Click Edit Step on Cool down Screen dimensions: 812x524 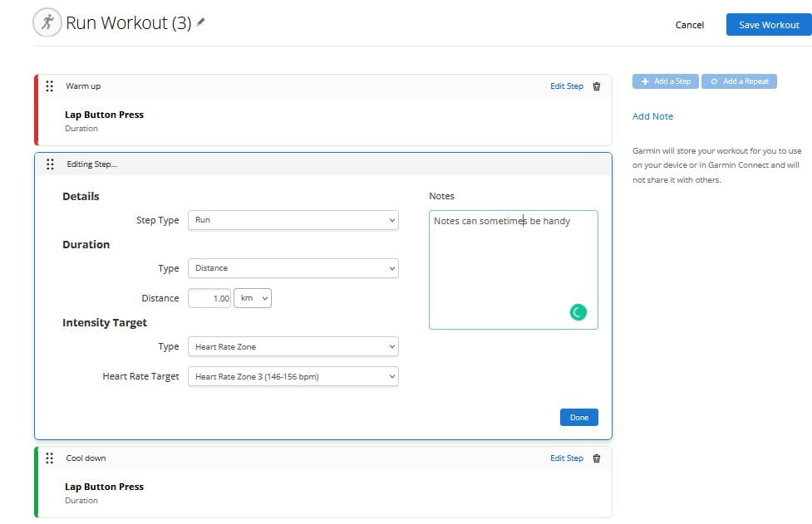[x=567, y=458]
